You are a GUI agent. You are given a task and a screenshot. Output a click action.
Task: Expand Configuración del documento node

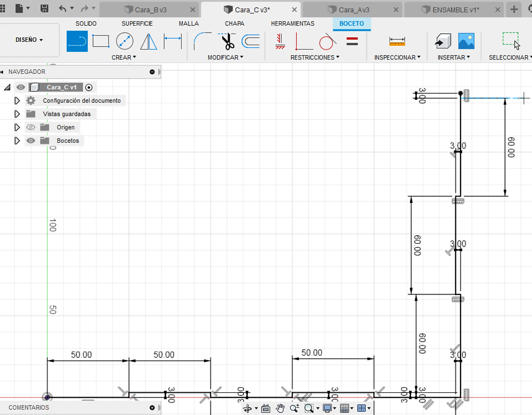click(17, 101)
